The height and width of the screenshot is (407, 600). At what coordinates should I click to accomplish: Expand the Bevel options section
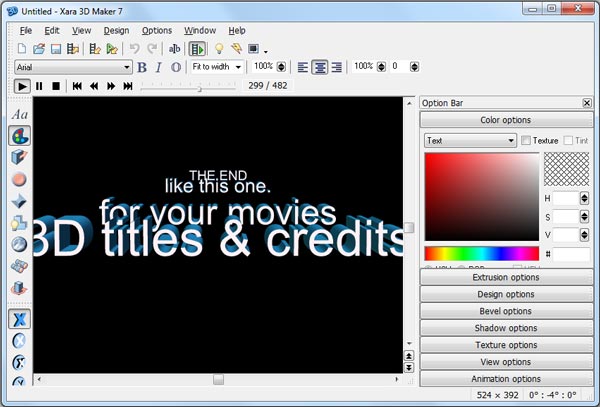coord(506,311)
